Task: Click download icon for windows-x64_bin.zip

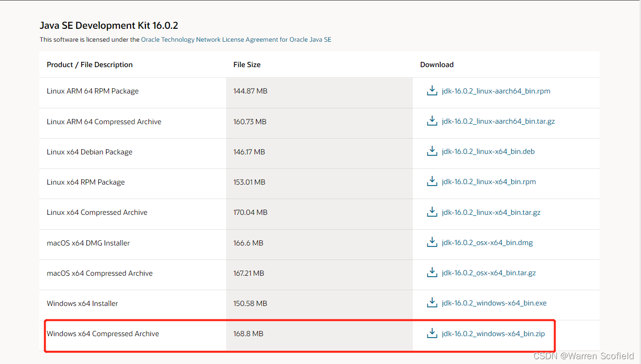Action: click(x=432, y=333)
